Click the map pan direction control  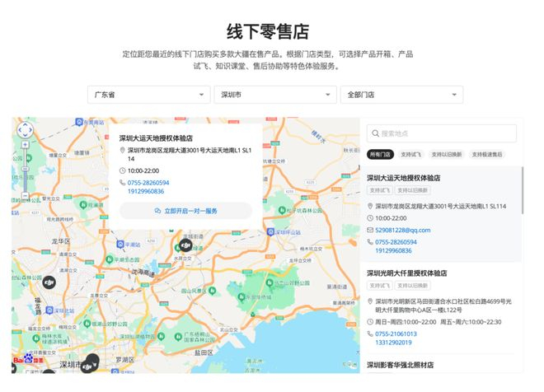(25, 130)
